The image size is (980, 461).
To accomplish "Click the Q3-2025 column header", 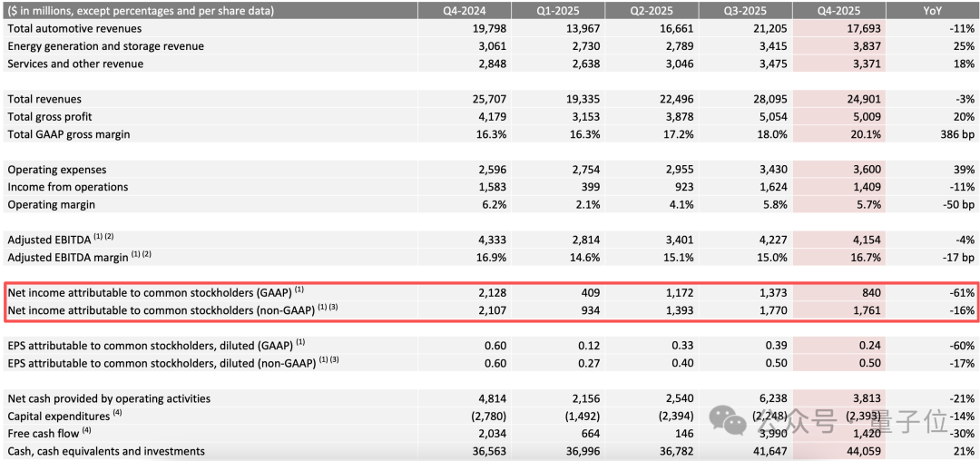I will coord(746,11).
